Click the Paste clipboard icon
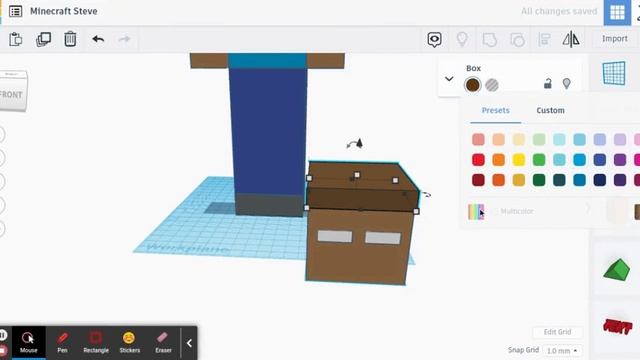The height and width of the screenshot is (360, 640). tap(16, 39)
